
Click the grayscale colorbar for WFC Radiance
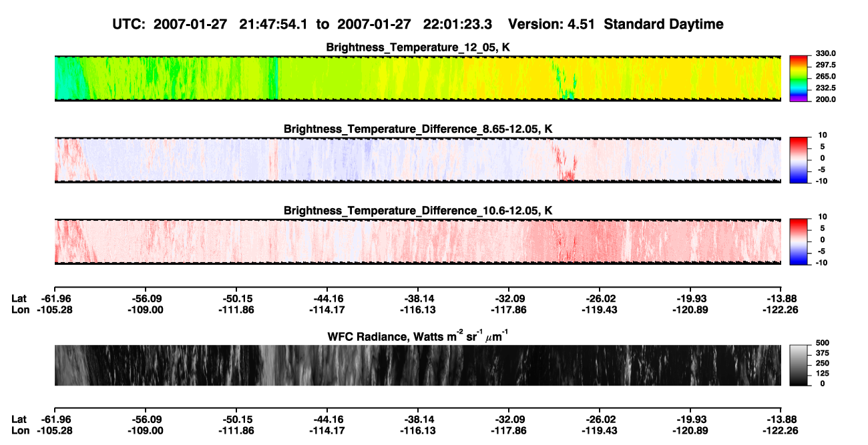tap(799, 365)
